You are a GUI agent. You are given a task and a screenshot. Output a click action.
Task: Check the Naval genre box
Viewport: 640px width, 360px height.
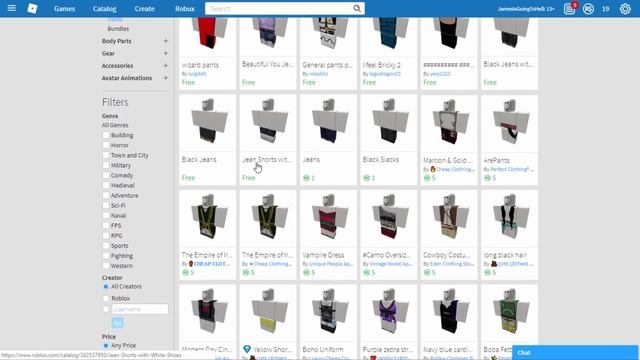coord(106,216)
